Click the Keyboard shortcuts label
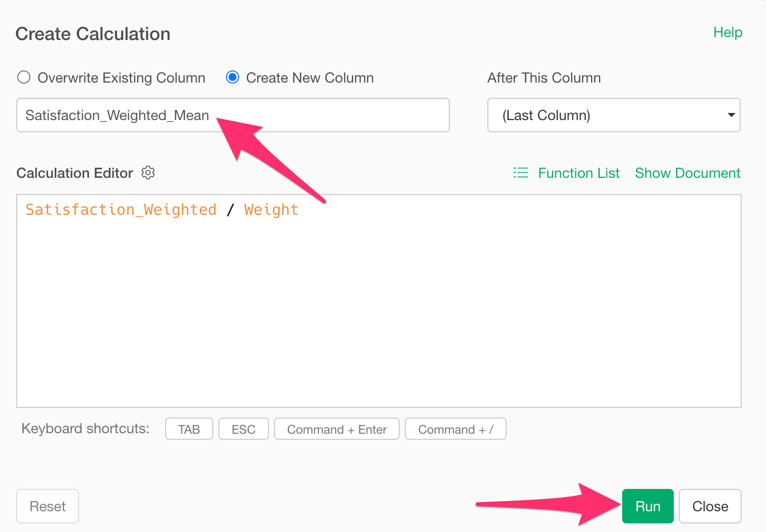 pos(86,429)
